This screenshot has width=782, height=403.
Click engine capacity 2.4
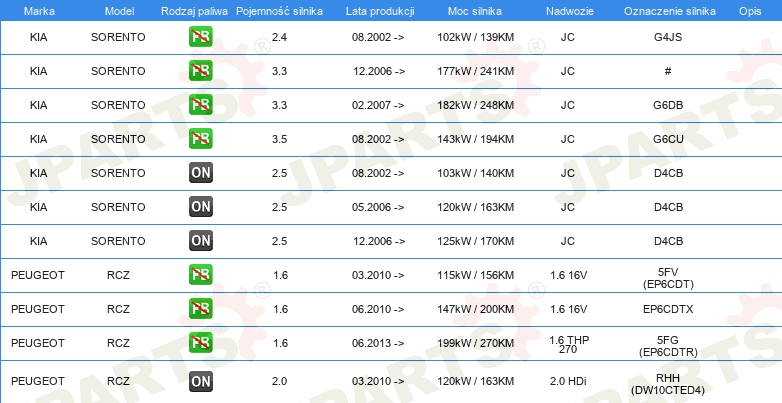coord(279,37)
